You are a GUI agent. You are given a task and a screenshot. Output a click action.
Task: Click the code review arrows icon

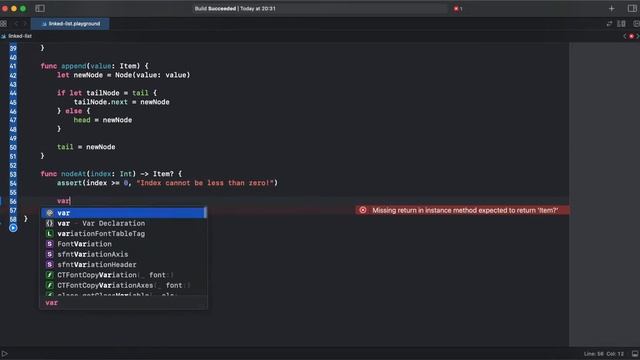(609, 24)
